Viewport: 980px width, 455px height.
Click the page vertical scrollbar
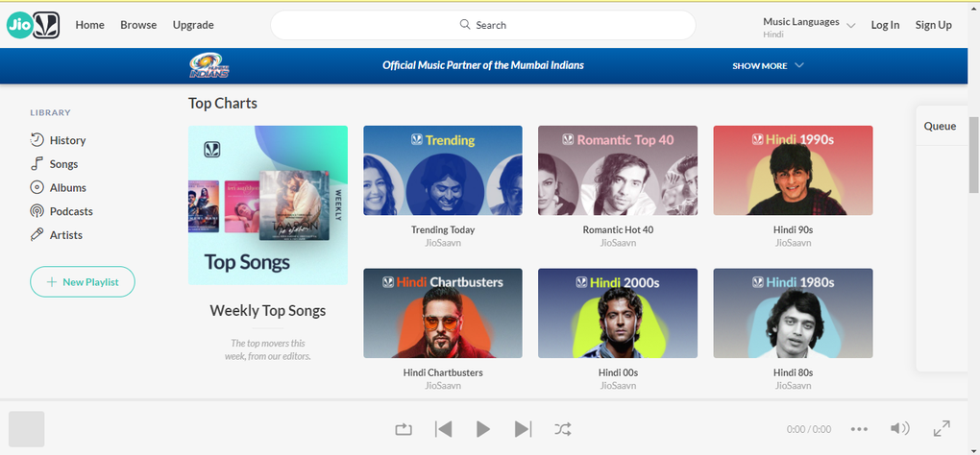pyautogui.click(x=973, y=155)
